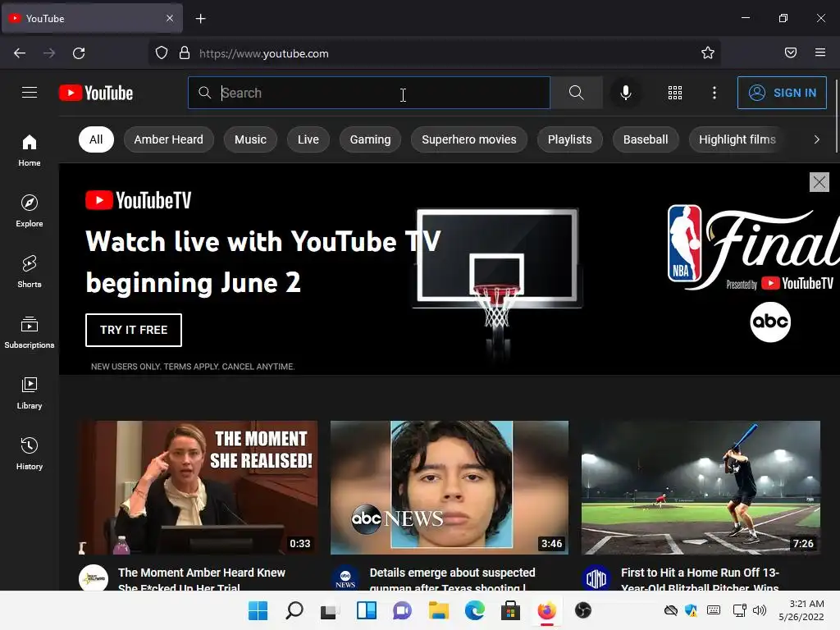Select the All filter chip
Screen dimensions: 840x630
tap(96, 139)
